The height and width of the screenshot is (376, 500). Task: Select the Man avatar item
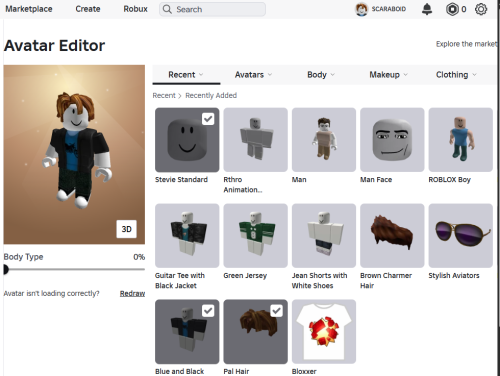pyautogui.click(x=324, y=140)
